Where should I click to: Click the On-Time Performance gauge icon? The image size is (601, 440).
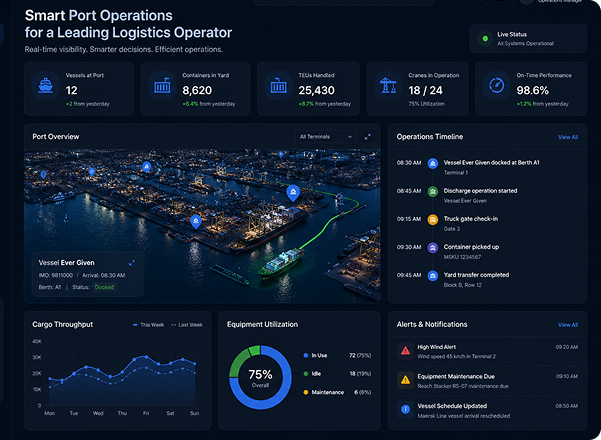pyautogui.click(x=496, y=85)
